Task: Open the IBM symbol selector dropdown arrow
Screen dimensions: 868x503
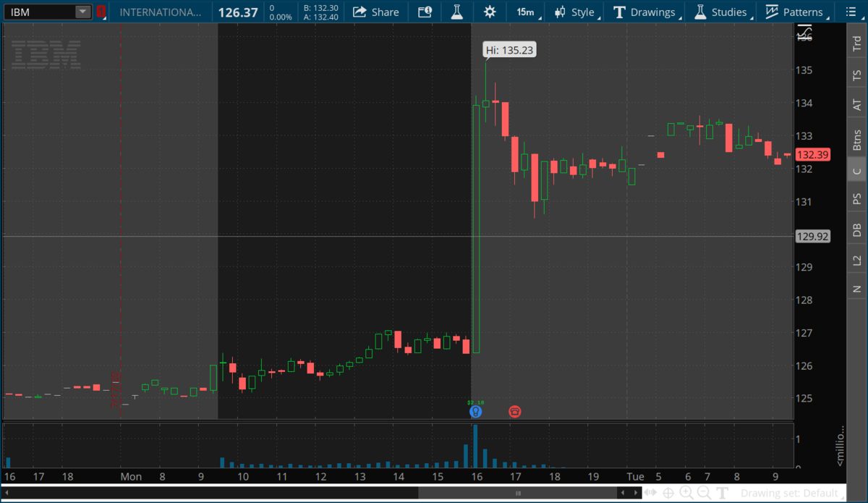Action: (83, 12)
